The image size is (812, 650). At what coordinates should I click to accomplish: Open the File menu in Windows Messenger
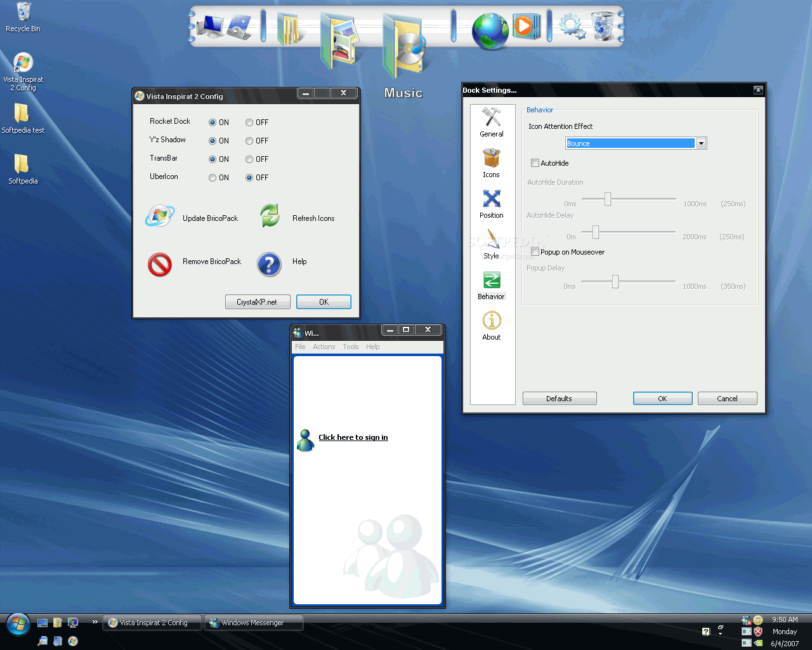[300, 347]
